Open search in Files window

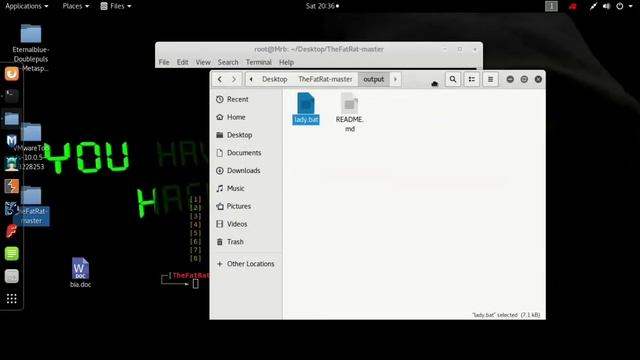[453, 79]
